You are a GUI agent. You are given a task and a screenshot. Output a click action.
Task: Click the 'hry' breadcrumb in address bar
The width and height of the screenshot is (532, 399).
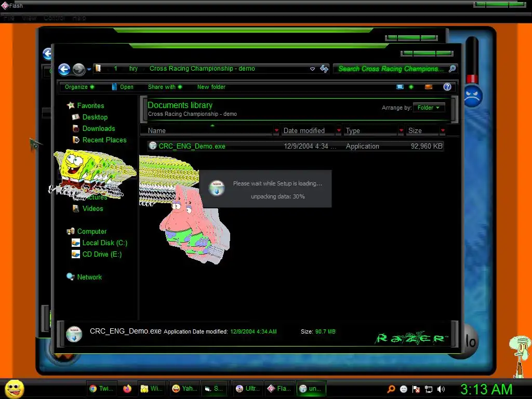[x=134, y=69]
